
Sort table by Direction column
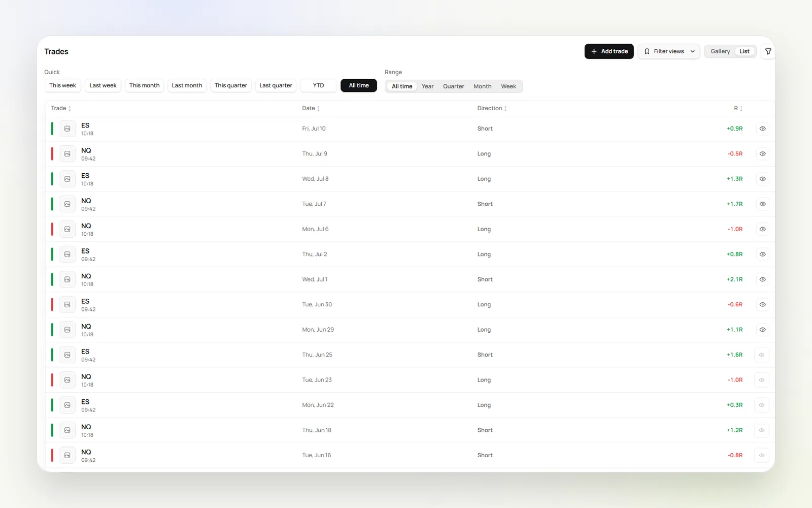pyautogui.click(x=492, y=108)
